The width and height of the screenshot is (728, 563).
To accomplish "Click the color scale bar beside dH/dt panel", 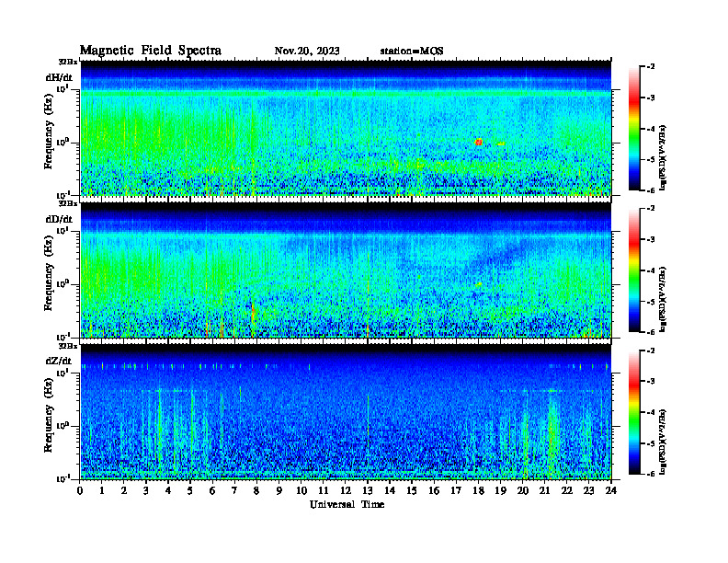I will click(634, 129).
